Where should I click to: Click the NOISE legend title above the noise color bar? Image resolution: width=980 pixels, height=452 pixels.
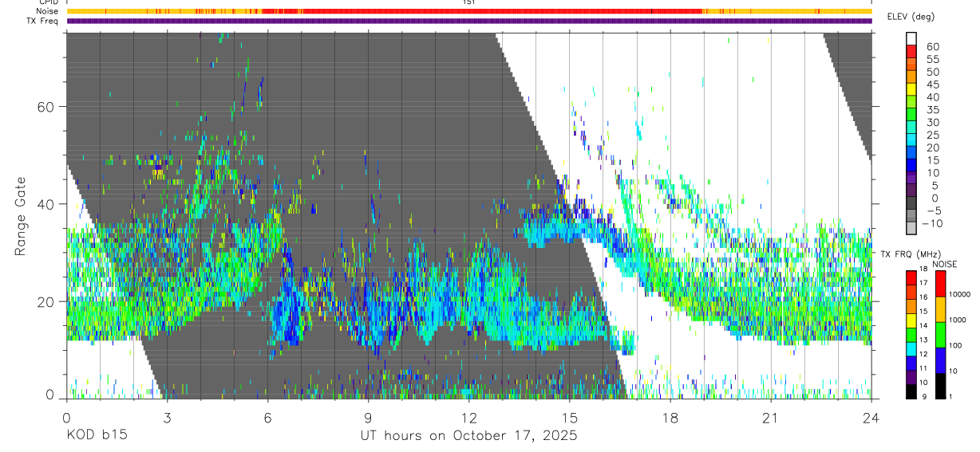(945, 264)
